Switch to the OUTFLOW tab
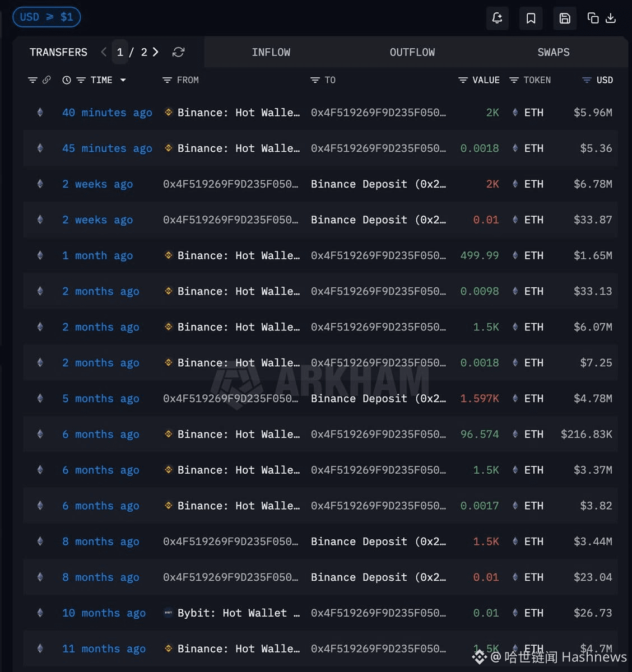Image resolution: width=632 pixels, height=672 pixels. point(412,52)
